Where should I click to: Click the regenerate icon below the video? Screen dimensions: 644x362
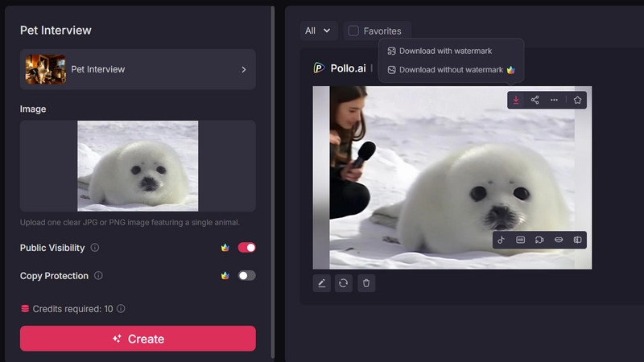click(344, 283)
